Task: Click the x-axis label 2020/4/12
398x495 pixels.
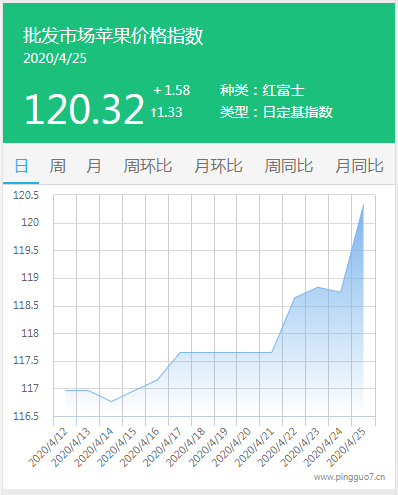Action: 48,447
